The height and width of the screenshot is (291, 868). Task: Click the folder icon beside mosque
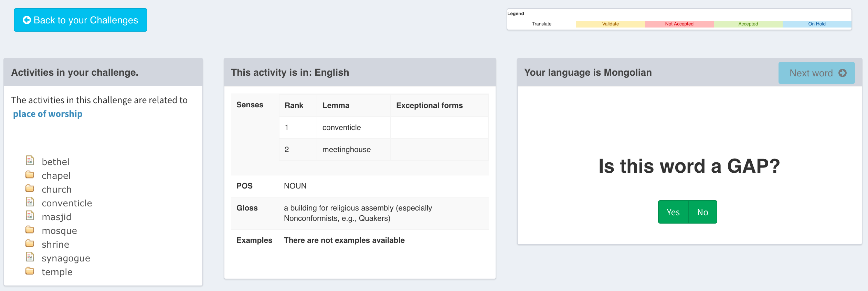(x=30, y=230)
